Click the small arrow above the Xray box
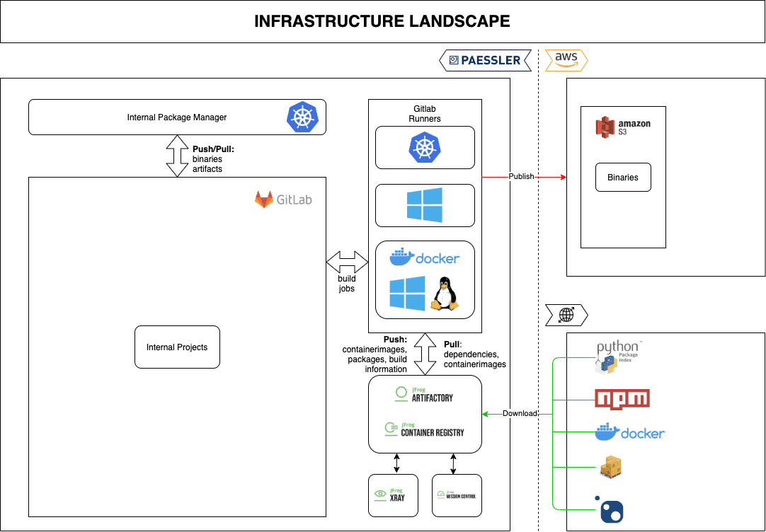Image resolution: width=766 pixels, height=532 pixels. coord(396,463)
